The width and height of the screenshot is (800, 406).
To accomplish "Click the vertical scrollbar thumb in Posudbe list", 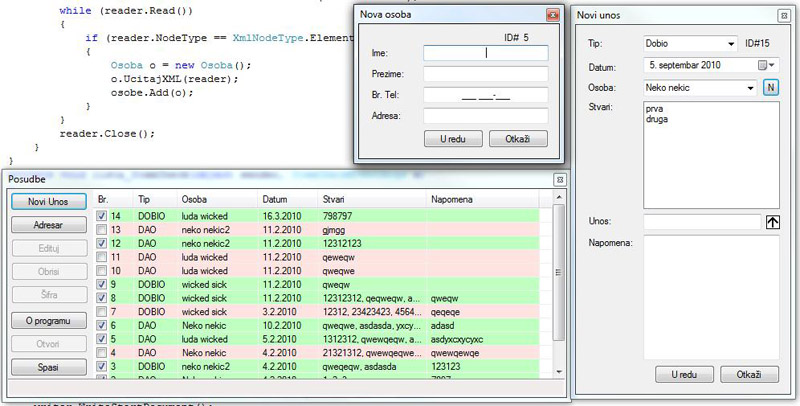I will coord(559,272).
